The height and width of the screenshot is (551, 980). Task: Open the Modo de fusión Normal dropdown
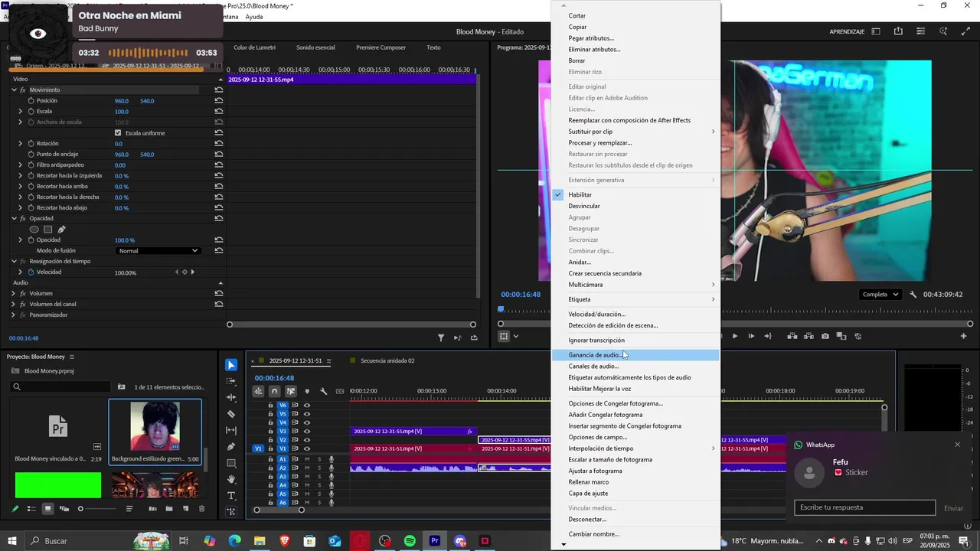click(x=158, y=251)
